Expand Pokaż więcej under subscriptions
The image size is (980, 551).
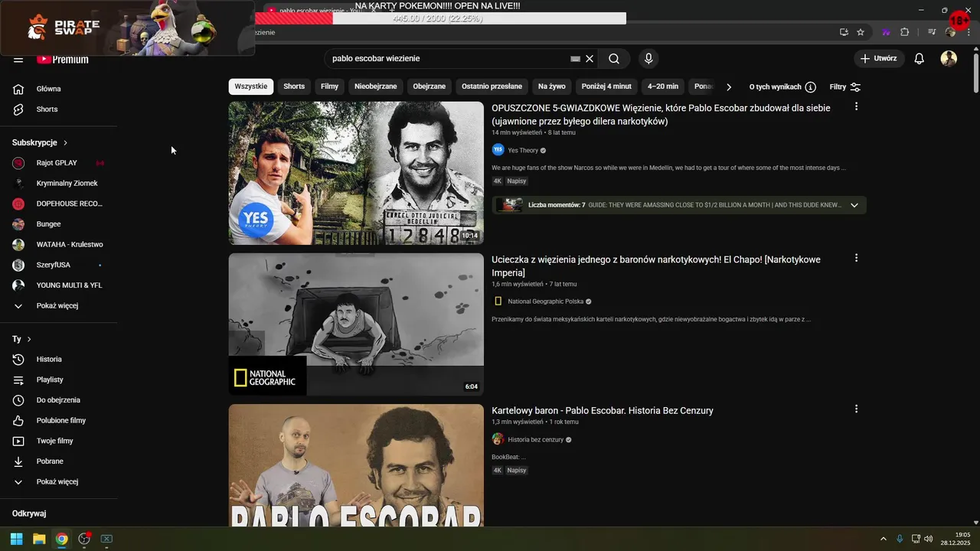click(58, 306)
